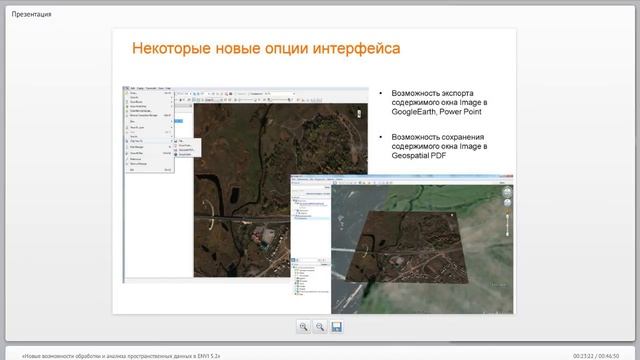Zoom out of the presentation slide

tap(320, 327)
